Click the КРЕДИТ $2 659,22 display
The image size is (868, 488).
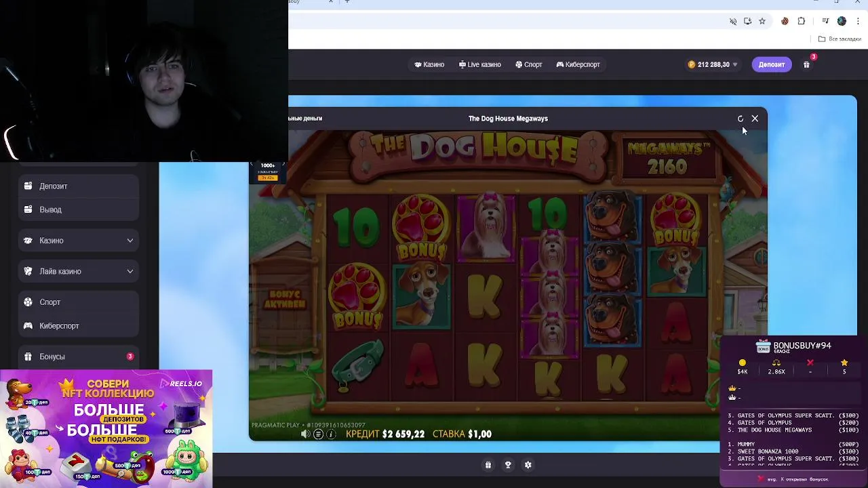385,434
